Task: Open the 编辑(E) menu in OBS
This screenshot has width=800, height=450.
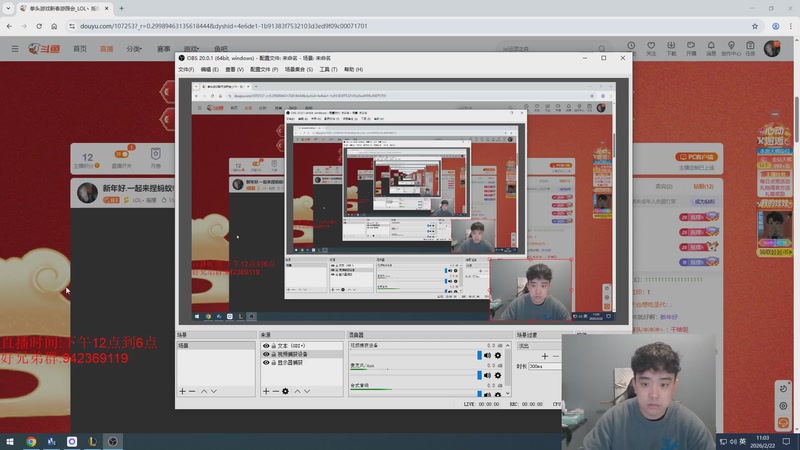Action: coord(209,69)
